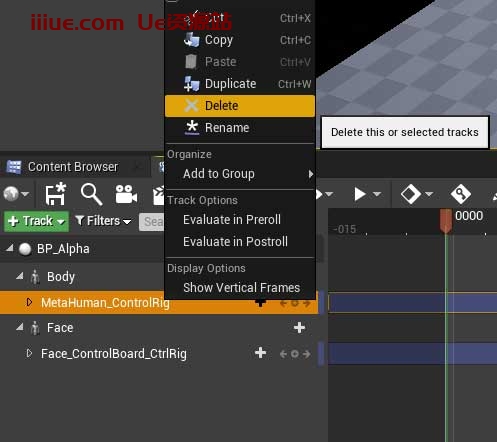Screen dimensions: 497x442
Task: Click the red playhead timeline marker
Action: pos(446,221)
